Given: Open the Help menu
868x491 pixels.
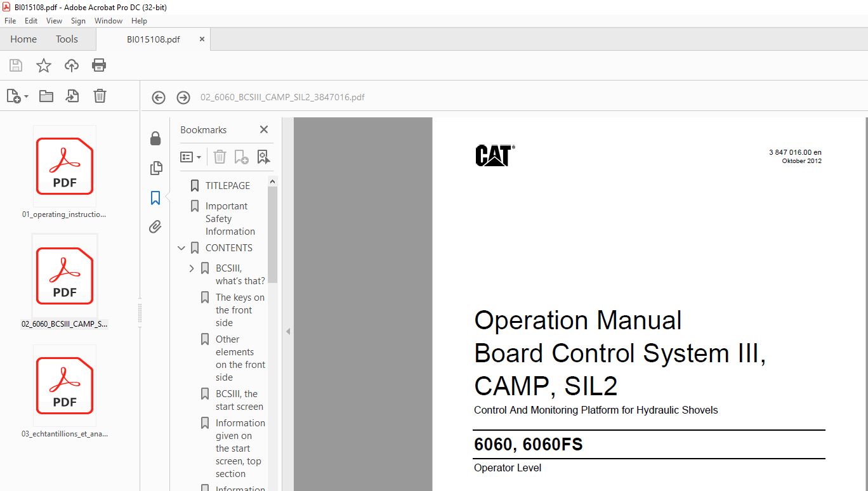Looking at the screenshot, I should (x=139, y=21).
